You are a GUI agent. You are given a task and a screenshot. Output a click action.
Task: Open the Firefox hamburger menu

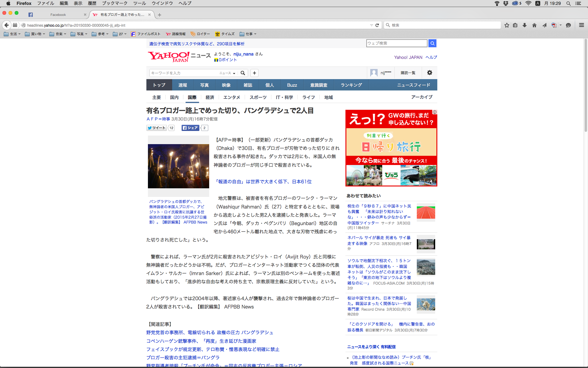tap(581, 25)
